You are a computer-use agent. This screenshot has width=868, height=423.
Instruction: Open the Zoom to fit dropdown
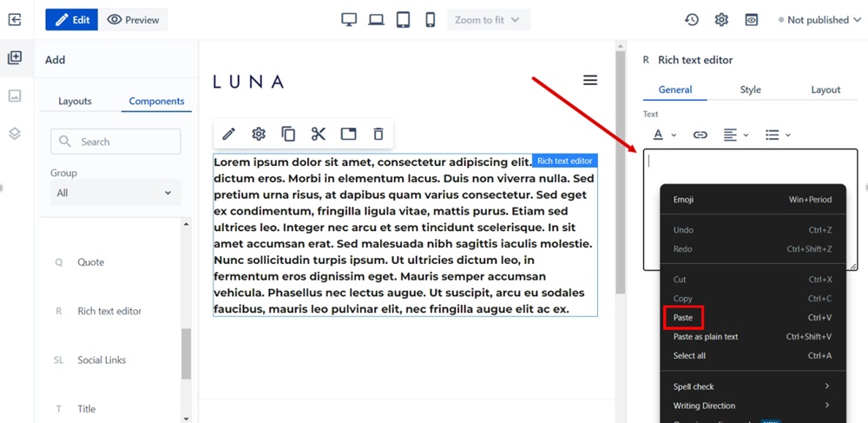coord(488,20)
